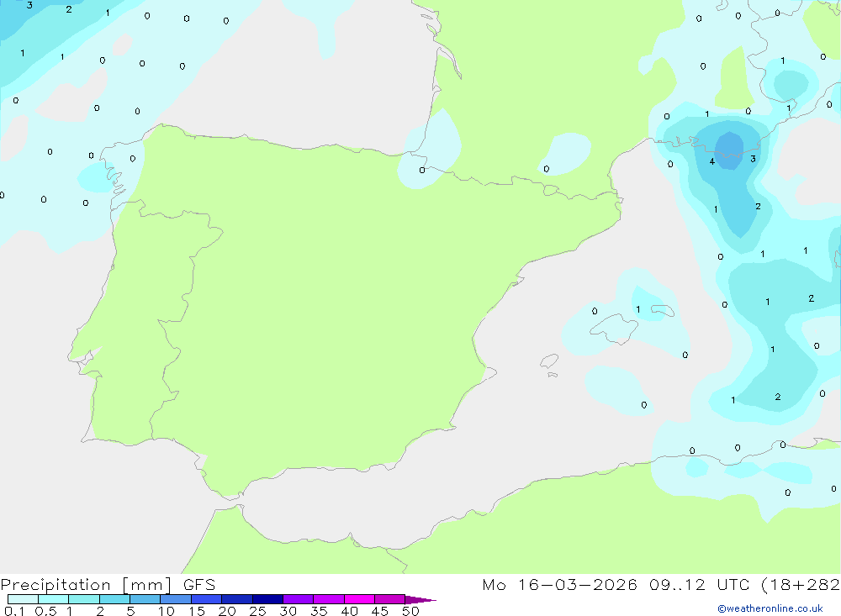Click the 15–20 mm blue legend segment

pyautogui.click(x=206, y=599)
